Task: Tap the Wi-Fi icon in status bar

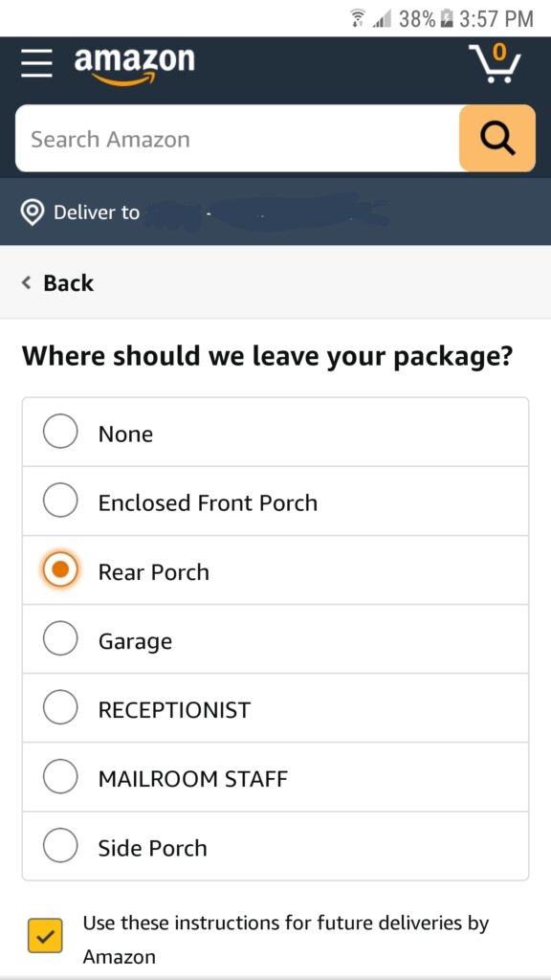Action: 358,19
